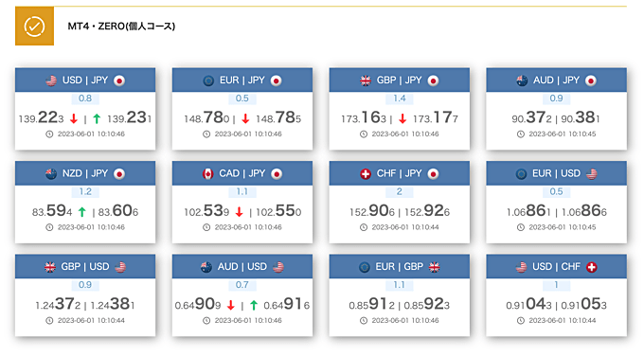
Task: Click the 152.926 ask price in CHF | JPY
Action: pyautogui.click(x=427, y=211)
